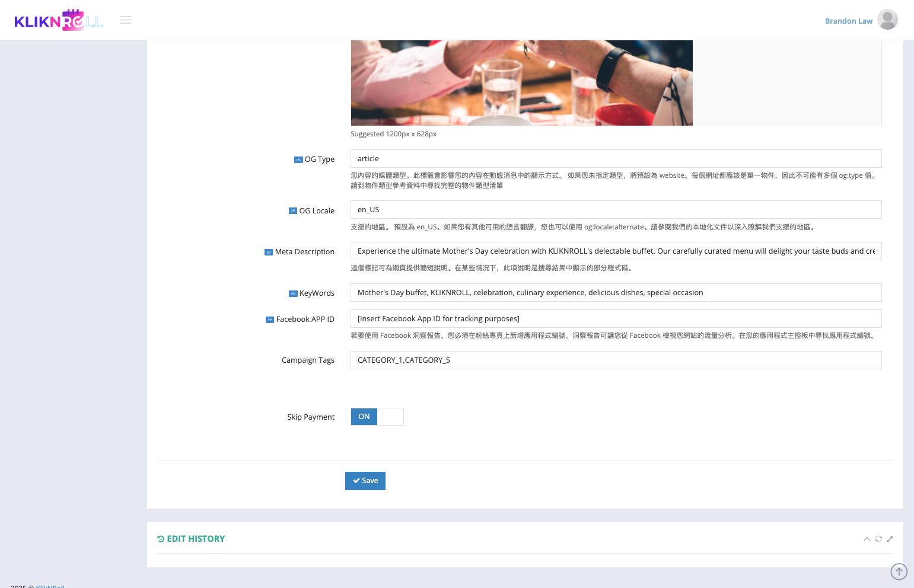Click the Campaign Tags field
914x588 pixels.
pyautogui.click(x=616, y=360)
